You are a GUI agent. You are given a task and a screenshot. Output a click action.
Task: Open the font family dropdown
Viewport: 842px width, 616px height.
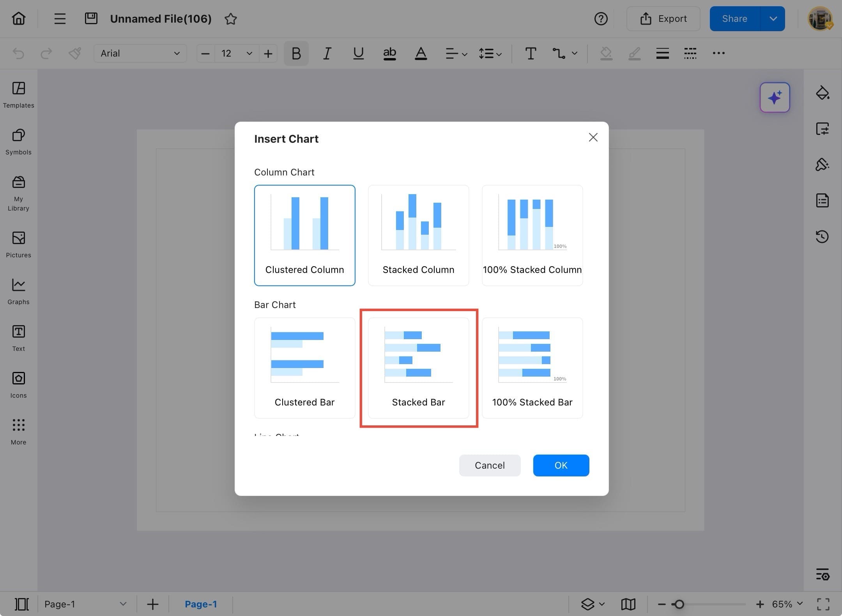pos(140,53)
